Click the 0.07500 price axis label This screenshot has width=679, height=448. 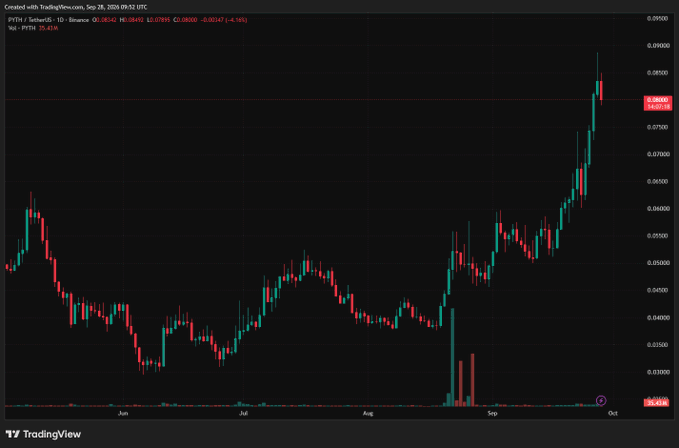coord(658,127)
